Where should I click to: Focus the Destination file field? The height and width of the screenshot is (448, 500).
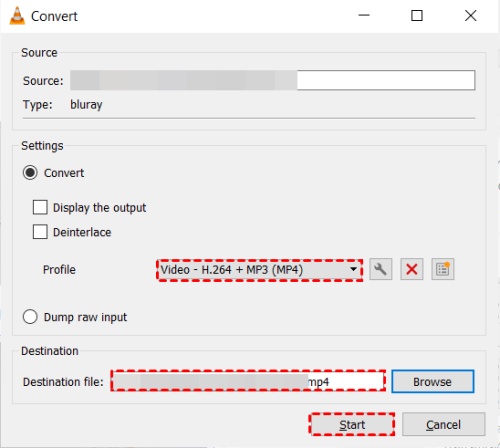pos(248,381)
